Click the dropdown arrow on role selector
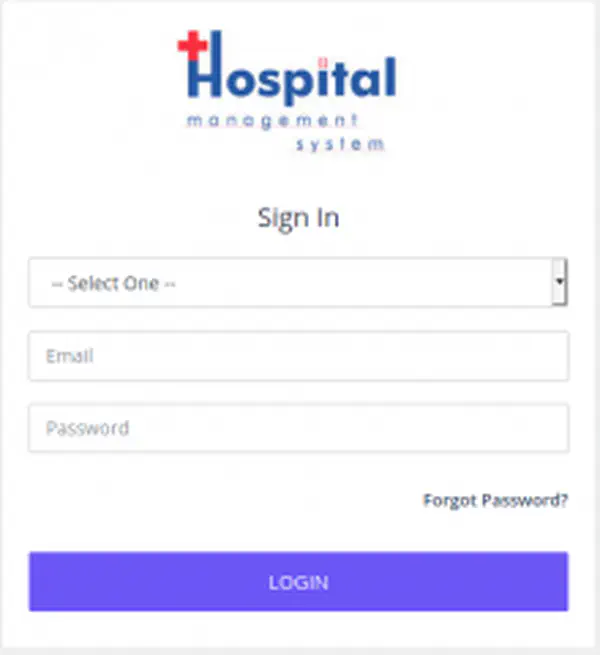Screen dimensions: 600x655 559,282
